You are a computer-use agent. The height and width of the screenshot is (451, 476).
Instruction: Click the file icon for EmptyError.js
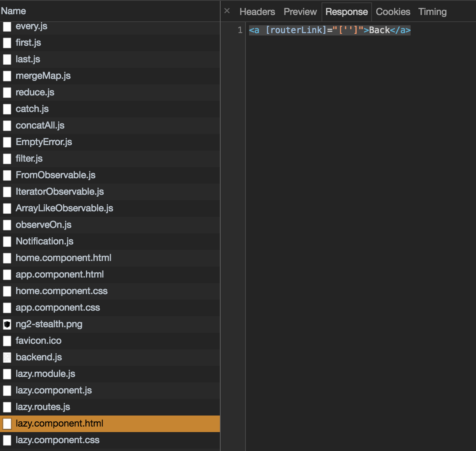click(7, 142)
